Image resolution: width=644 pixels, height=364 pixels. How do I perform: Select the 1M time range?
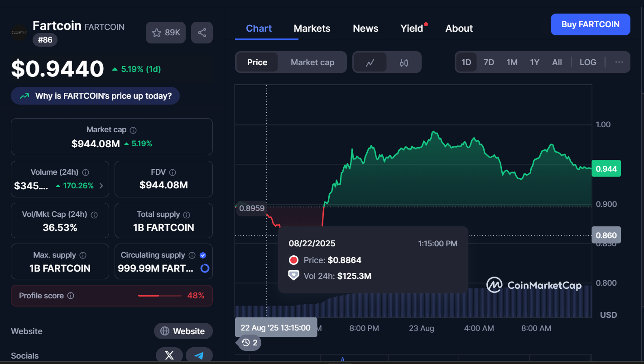[x=512, y=62]
